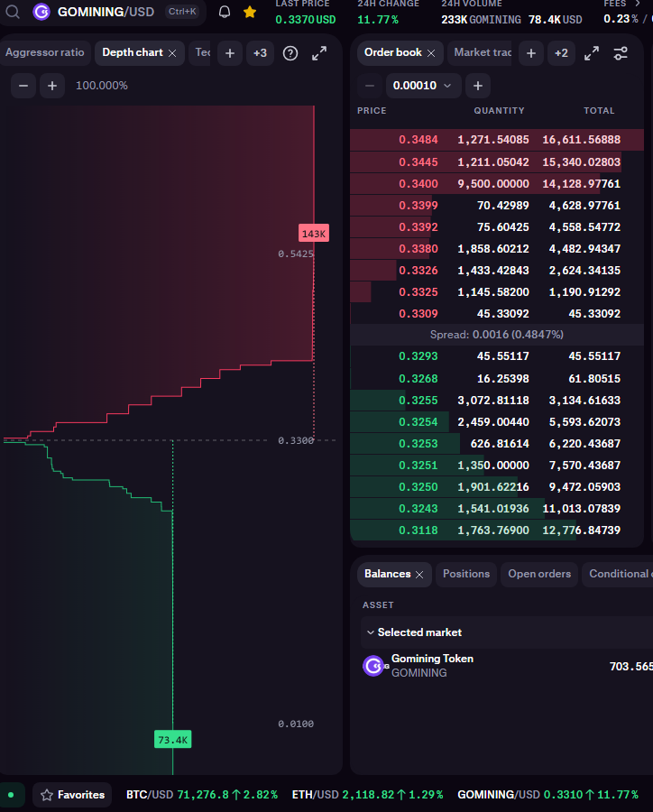The height and width of the screenshot is (812, 653).
Task: Open BTC/USD from the ticker bar
Action: 202,795
